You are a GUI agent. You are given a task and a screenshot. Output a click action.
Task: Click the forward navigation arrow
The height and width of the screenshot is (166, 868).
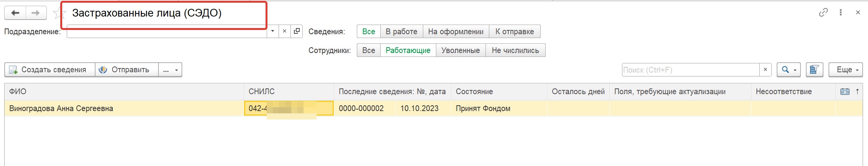tap(36, 13)
